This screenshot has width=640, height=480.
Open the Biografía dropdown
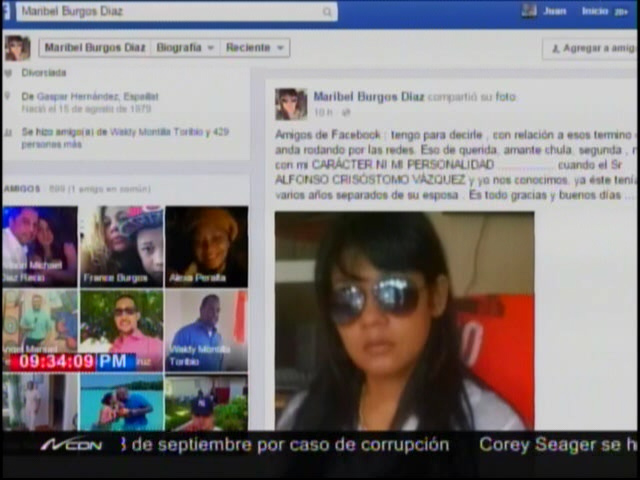tap(184, 48)
